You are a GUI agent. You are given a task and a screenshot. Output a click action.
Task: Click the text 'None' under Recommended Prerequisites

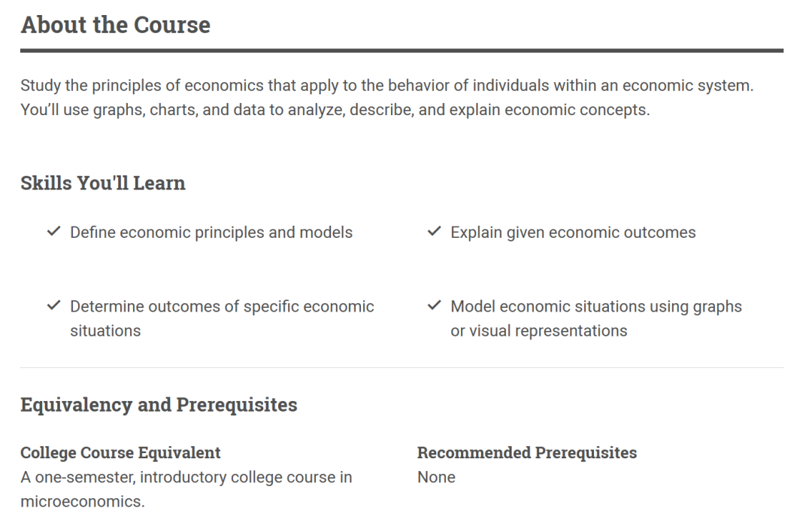tap(437, 477)
